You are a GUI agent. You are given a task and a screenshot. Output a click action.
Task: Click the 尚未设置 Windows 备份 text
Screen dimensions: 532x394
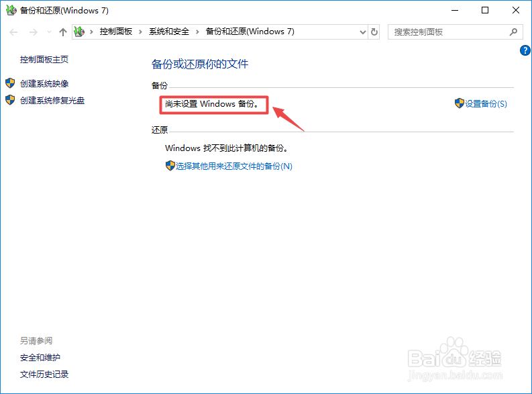coord(212,104)
